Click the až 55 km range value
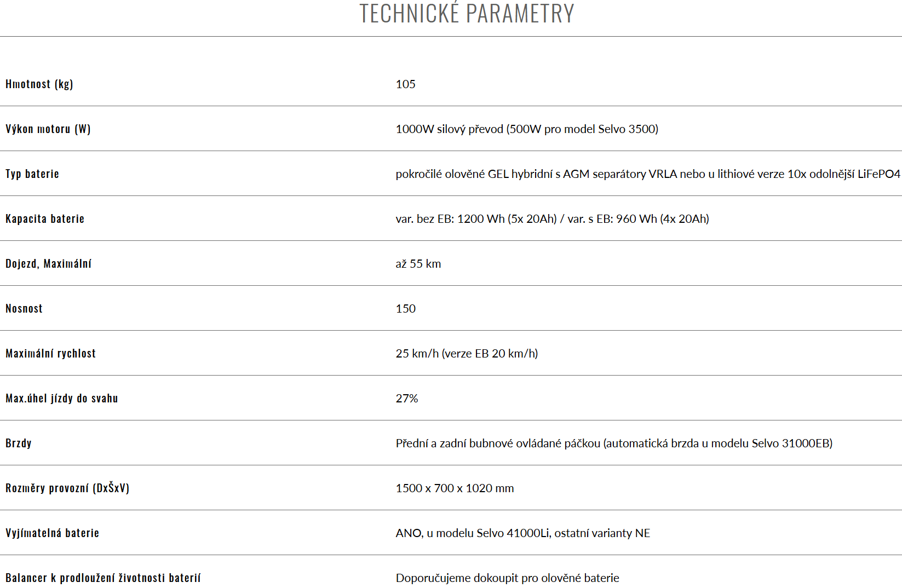The image size is (902, 588). [x=418, y=263]
